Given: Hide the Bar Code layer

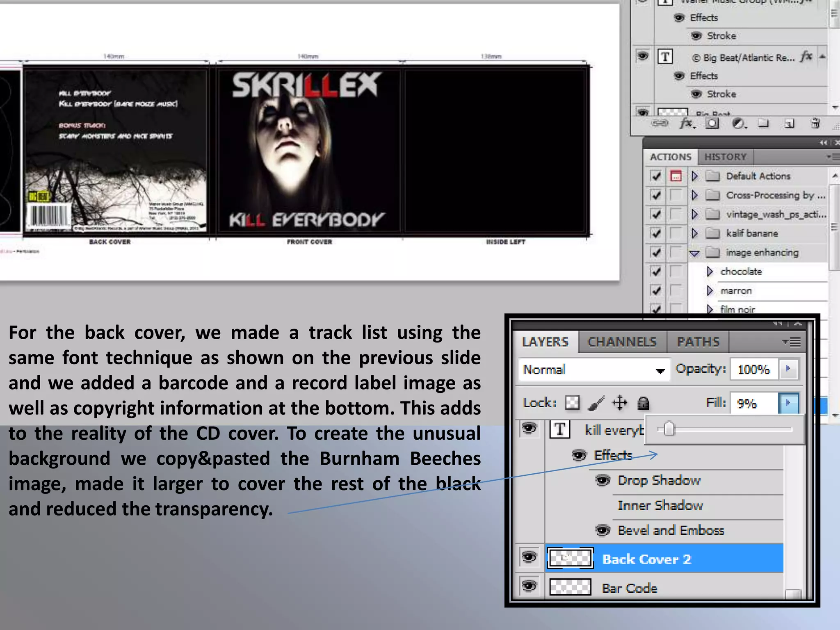Looking at the screenshot, I should click(529, 586).
